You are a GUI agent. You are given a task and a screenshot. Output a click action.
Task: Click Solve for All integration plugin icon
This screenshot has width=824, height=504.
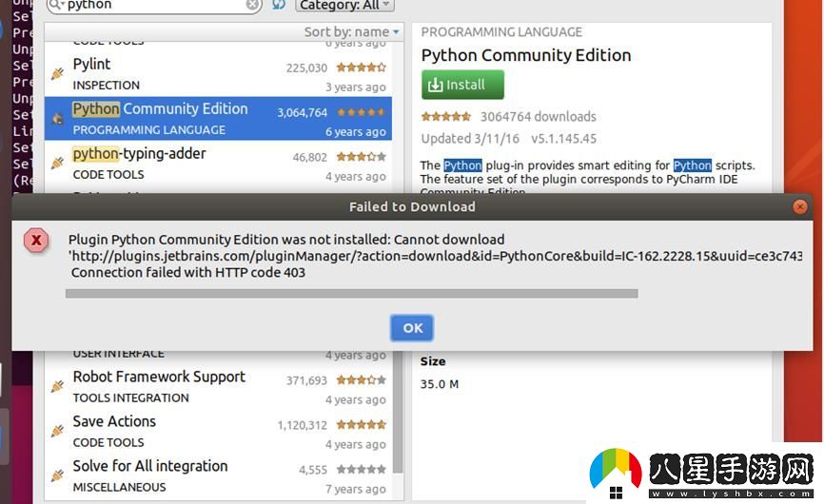[57, 476]
